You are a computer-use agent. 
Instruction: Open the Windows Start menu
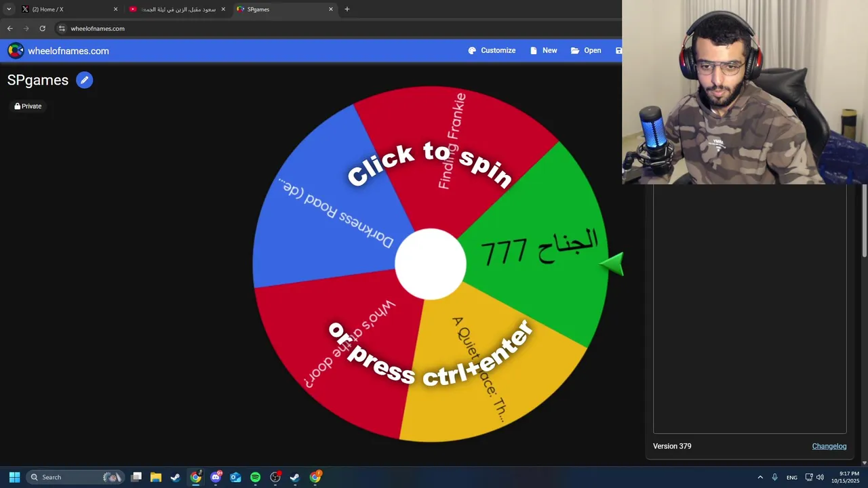14,477
